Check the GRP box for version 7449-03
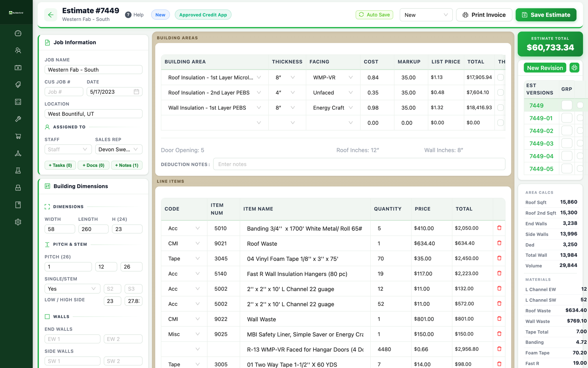Image resolution: width=588 pixels, height=368 pixels. point(567,144)
